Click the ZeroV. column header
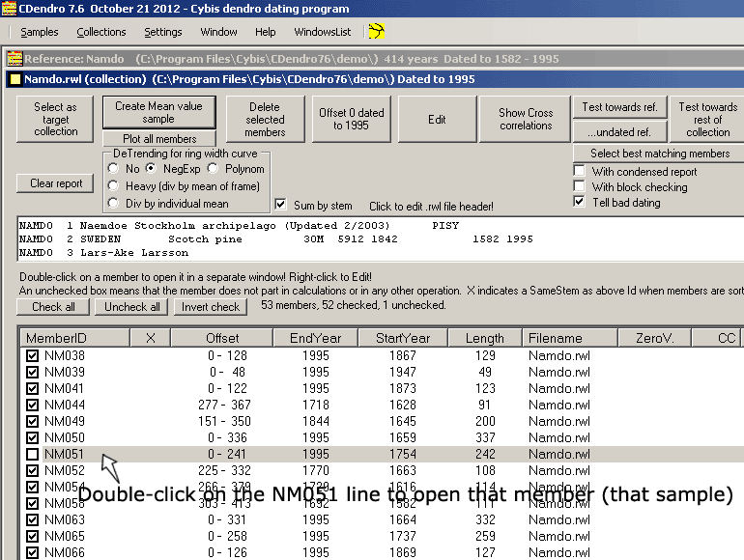 655,338
